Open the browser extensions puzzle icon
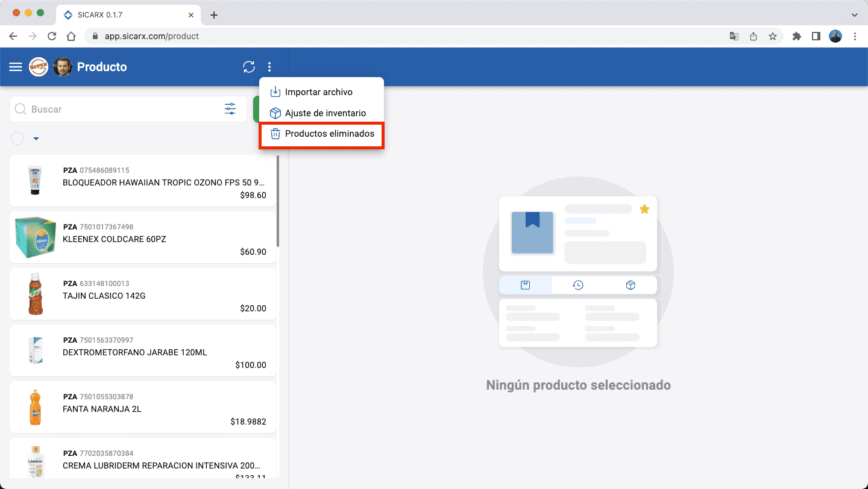Image resolution: width=868 pixels, height=489 pixels. tap(796, 36)
